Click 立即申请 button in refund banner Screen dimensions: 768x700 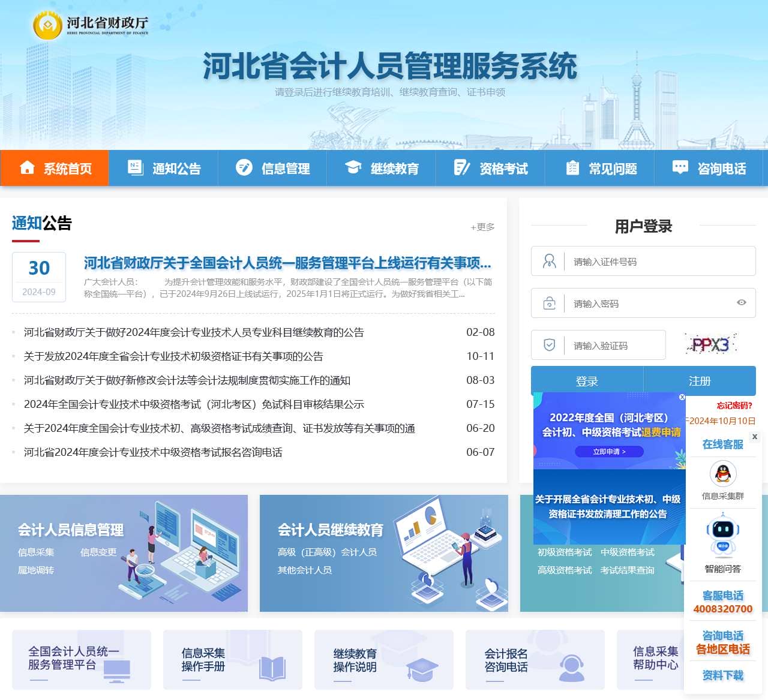click(609, 452)
